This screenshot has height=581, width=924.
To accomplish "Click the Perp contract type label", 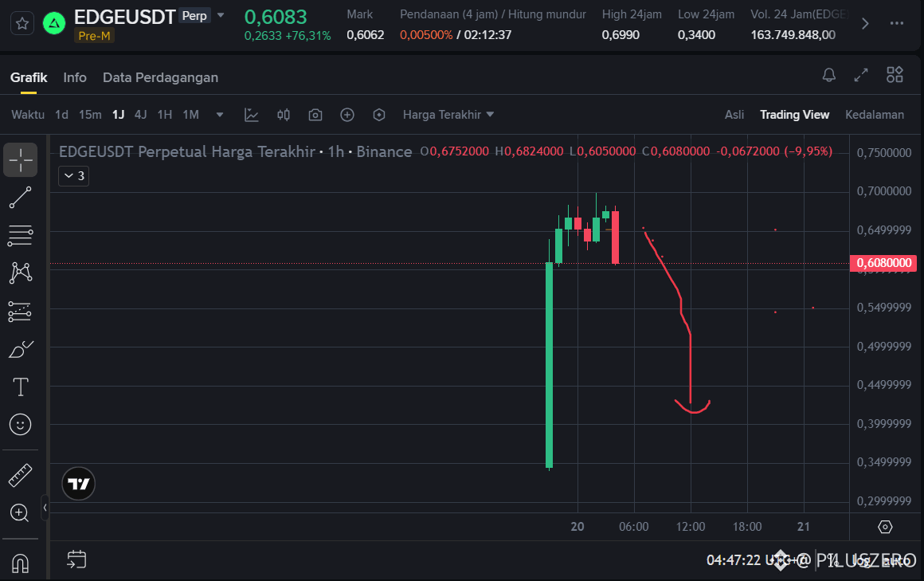I will [x=194, y=16].
